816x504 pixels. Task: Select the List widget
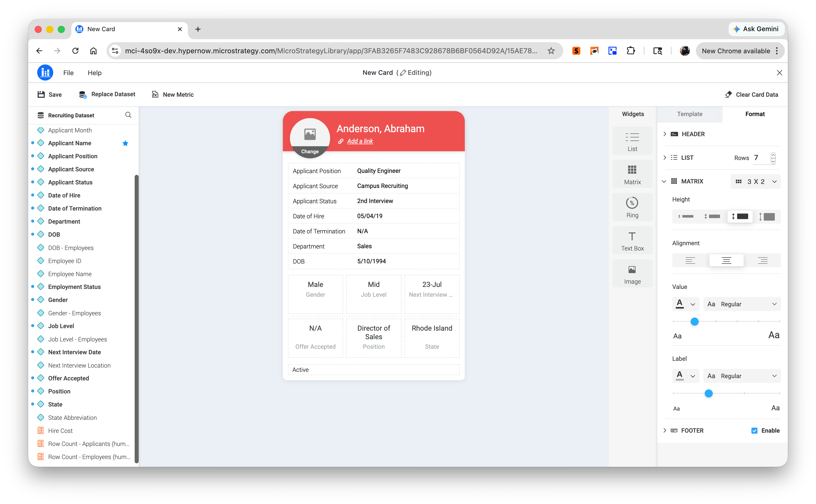click(x=632, y=140)
